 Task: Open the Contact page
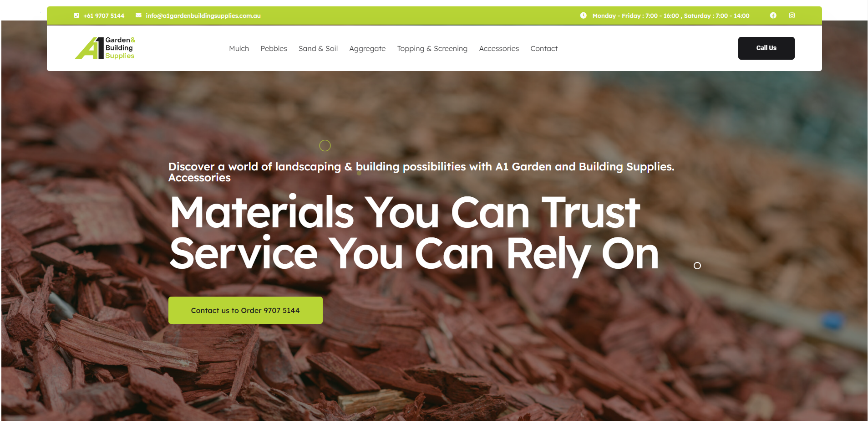point(544,48)
